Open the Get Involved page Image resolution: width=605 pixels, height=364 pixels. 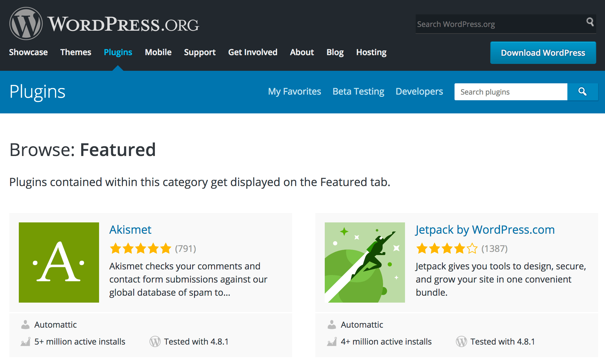(253, 52)
